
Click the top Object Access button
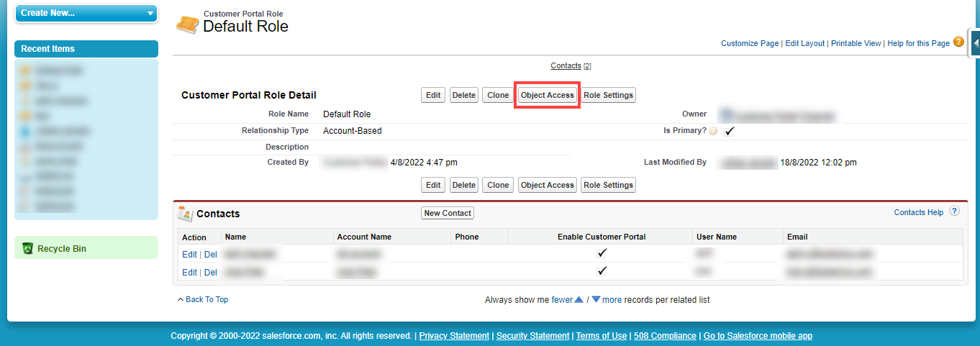pyautogui.click(x=547, y=95)
